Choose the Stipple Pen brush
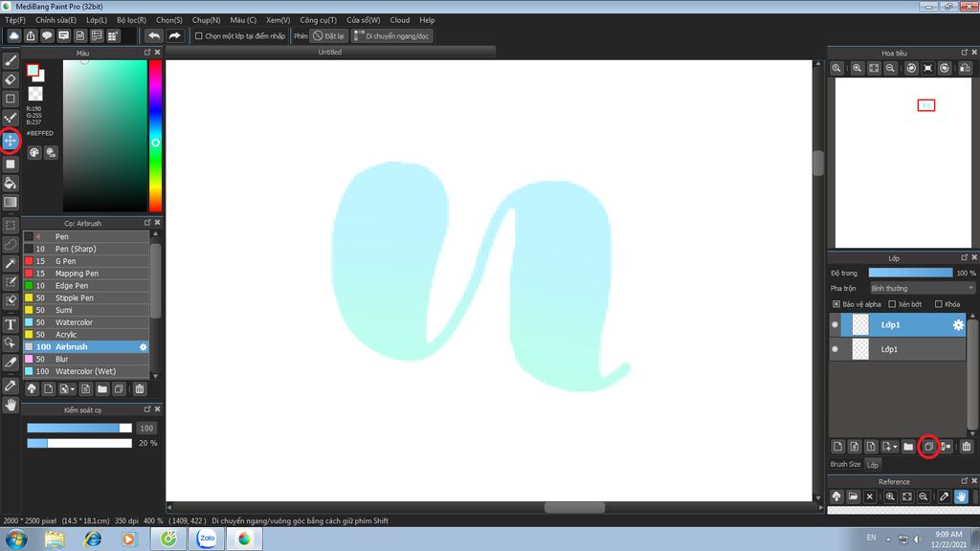Screen dimensions: 980x551 [86, 298]
